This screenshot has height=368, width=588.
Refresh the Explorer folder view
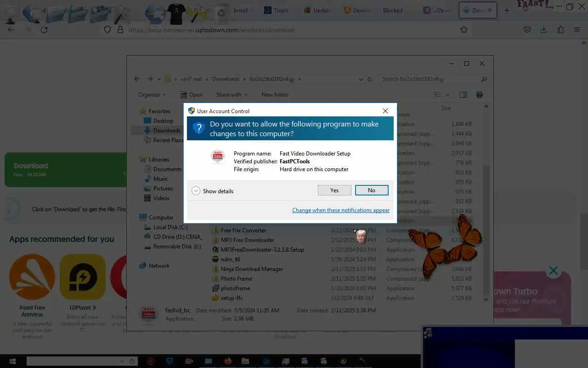pos(370,79)
